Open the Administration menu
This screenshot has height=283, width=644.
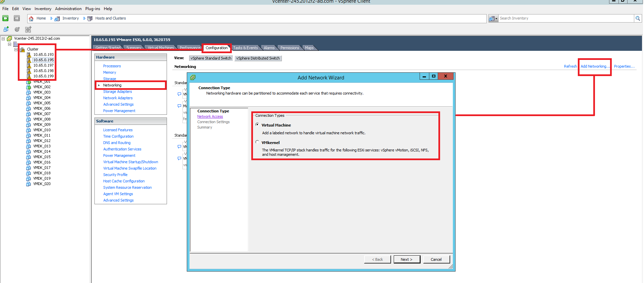coord(68,9)
